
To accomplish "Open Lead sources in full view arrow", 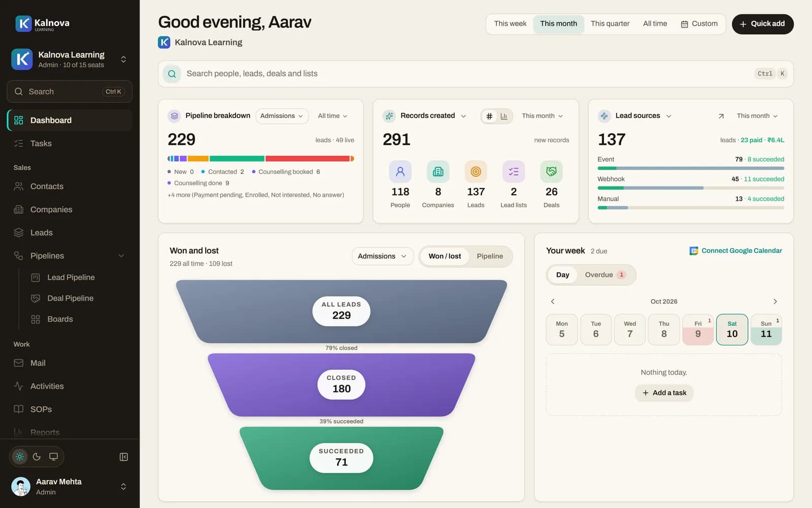I will pos(721,116).
